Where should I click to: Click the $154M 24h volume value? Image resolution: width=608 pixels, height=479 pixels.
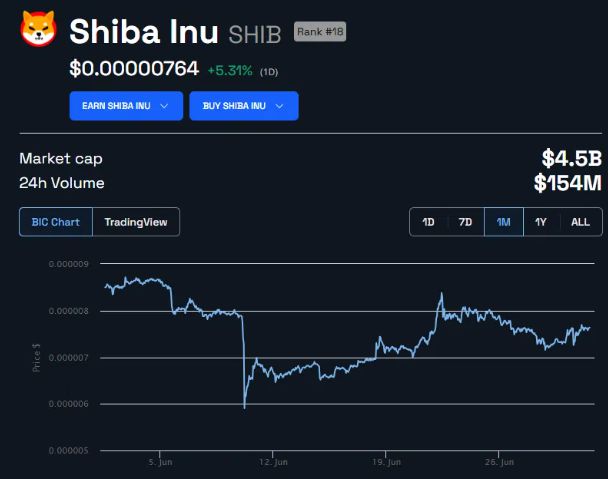coord(567,183)
